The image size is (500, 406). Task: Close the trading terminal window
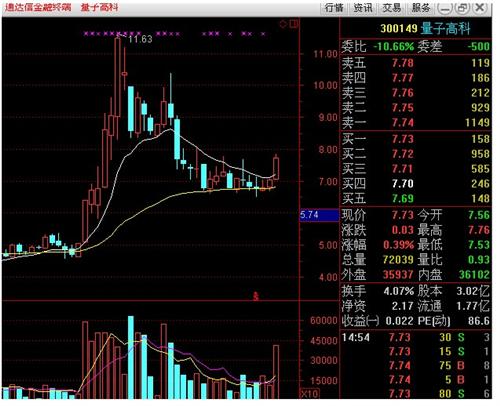[x=480, y=8]
